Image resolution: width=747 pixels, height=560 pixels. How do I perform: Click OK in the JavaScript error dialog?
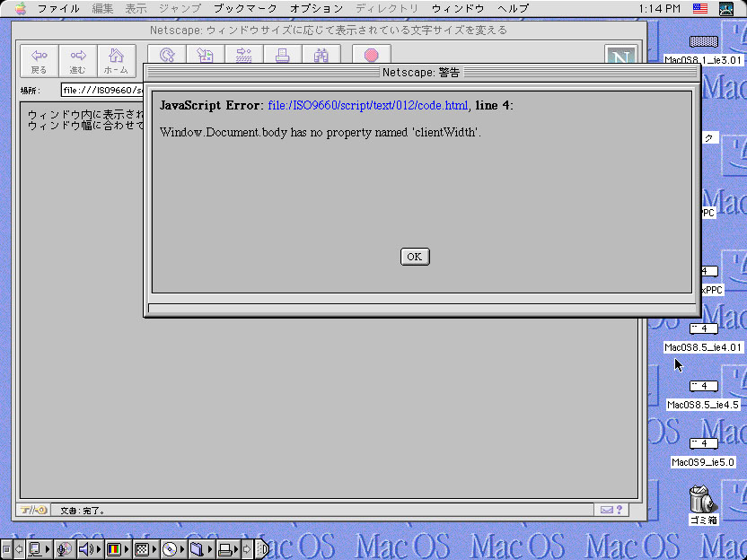click(x=415, y=257)
